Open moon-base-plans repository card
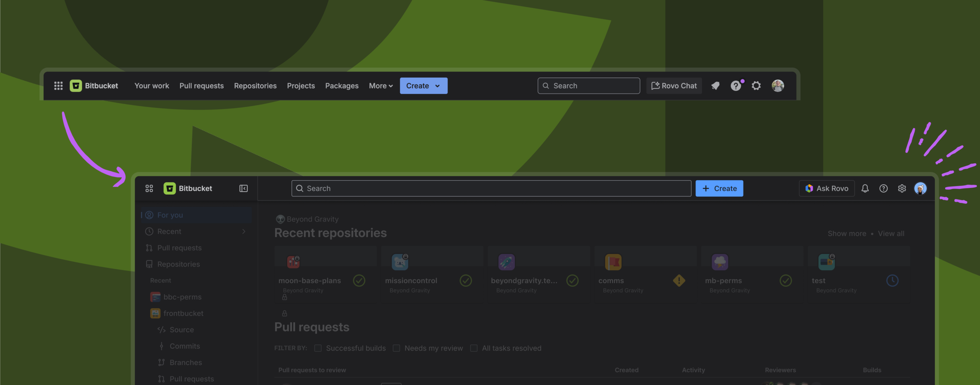Image resolution: width=980 pixels, height=385 pixels. (x=325, y=275)
